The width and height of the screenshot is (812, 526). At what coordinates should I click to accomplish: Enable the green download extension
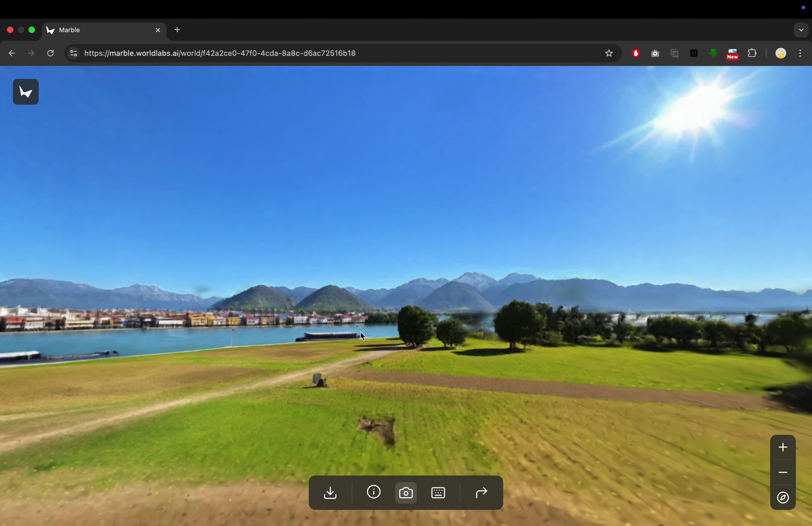point(713,53)
